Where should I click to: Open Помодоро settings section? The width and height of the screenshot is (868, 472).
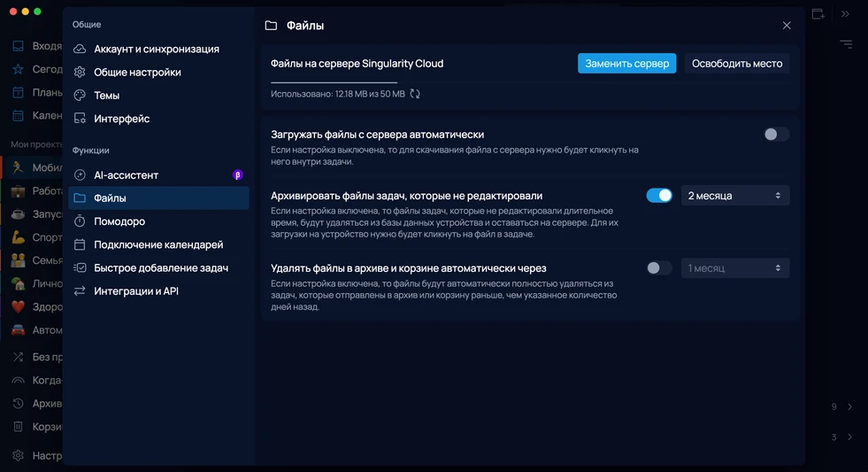click(159, 221)
